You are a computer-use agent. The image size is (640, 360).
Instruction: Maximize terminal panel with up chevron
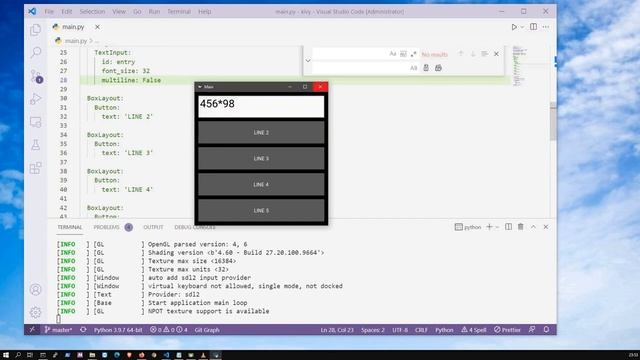tap(533, 227)
